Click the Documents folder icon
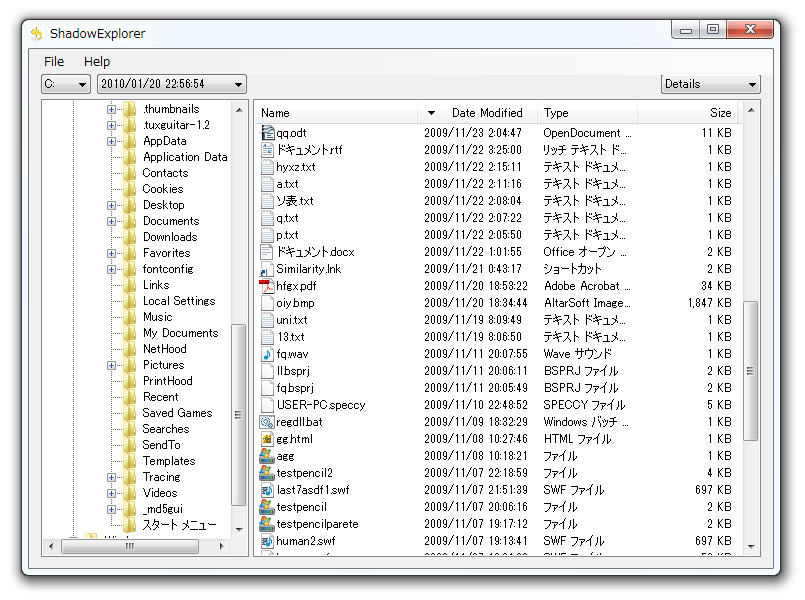Image resolution: width=805 pixels, height=600 pixels. click(x=130, y=221)
